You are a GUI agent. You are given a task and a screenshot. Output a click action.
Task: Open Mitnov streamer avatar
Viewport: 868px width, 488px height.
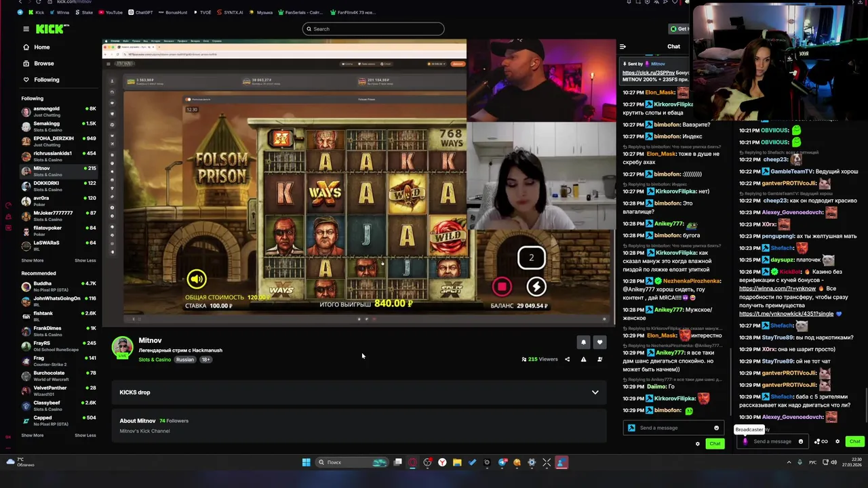coord(123,346)
